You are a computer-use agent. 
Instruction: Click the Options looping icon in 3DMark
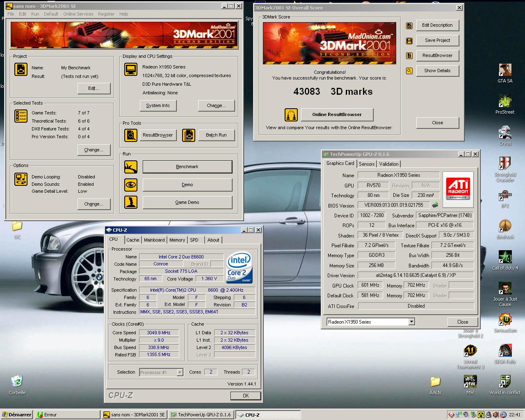click(x=21, y=179)
